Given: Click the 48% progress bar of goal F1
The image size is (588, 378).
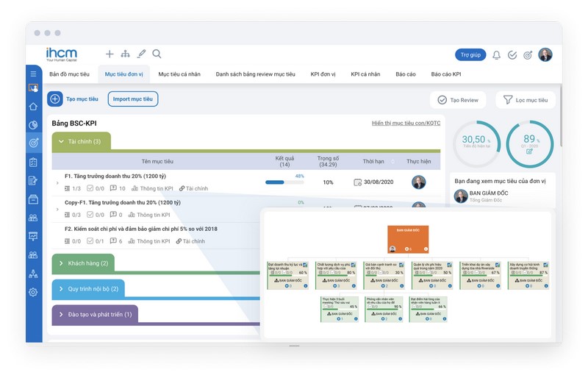Looking at the screenshot, I should (284, 182).
